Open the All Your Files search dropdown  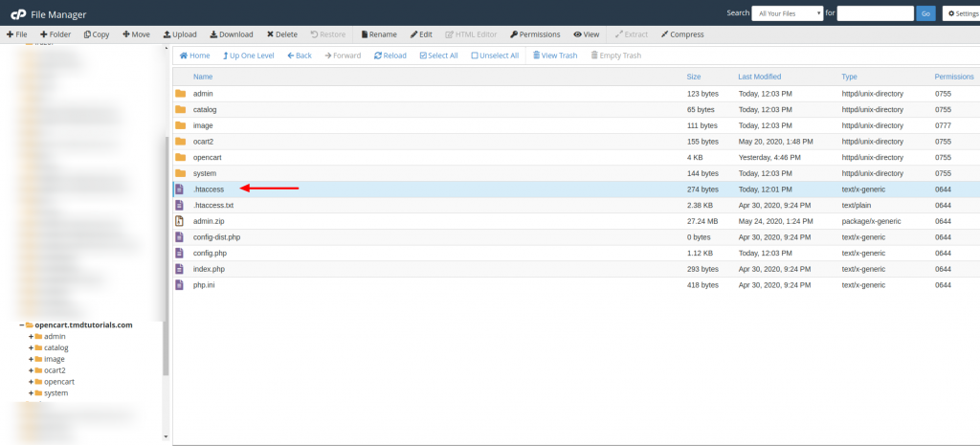(x=788, y=13)
